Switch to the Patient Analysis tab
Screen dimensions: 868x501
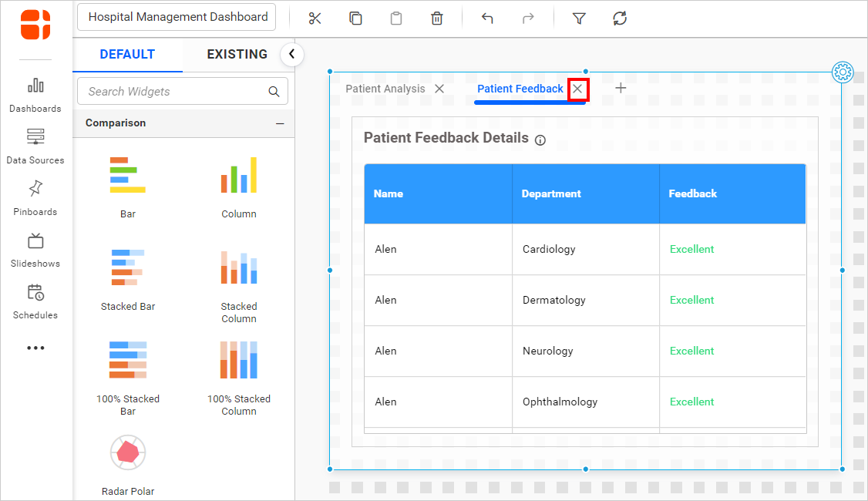tap(385, 89)
